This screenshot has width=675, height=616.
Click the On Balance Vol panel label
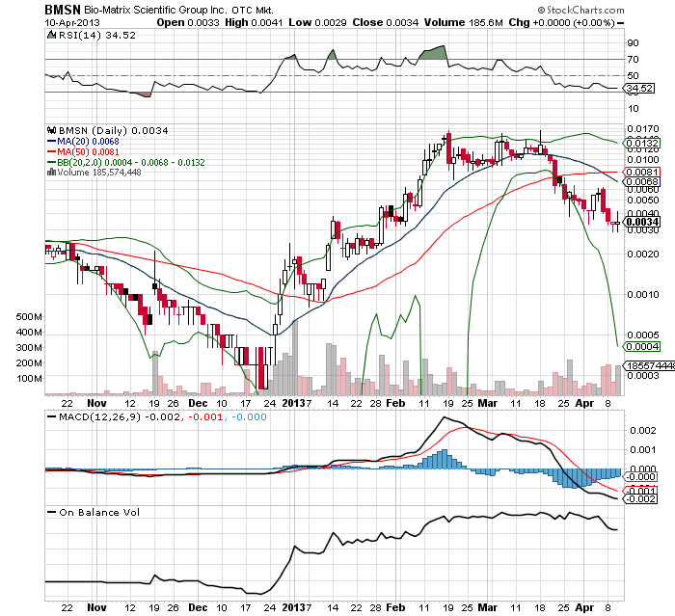(99, 512)
